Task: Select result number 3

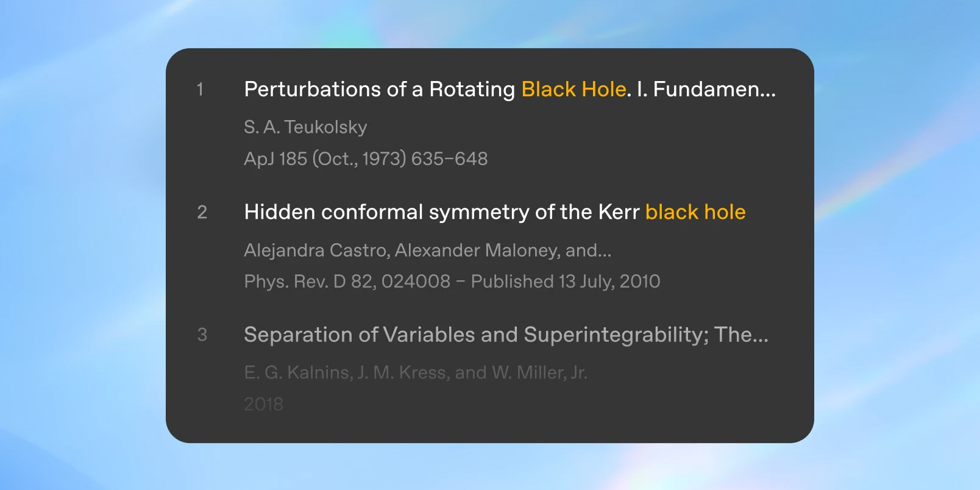Action: tap(202, 335)
